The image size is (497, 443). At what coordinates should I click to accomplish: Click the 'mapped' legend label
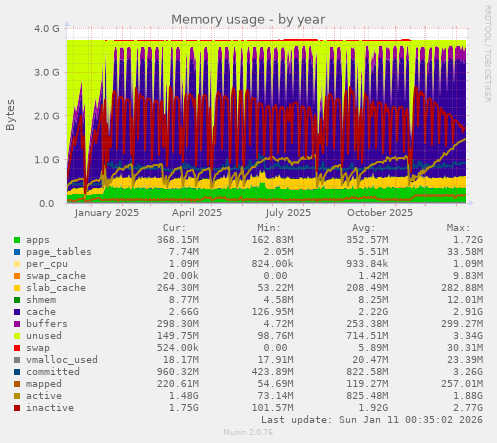click(44, 384)
